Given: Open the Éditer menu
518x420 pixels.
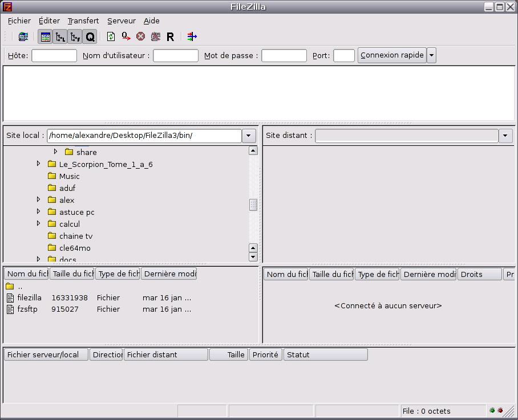Looking at the screenshot, I should click(x=49, y=21).
